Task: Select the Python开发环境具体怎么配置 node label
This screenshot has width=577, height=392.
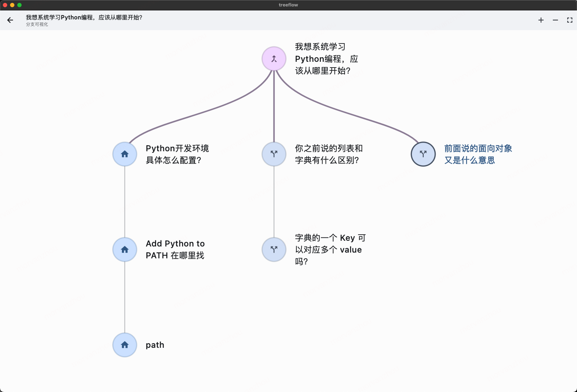Action: click(178, 155)
